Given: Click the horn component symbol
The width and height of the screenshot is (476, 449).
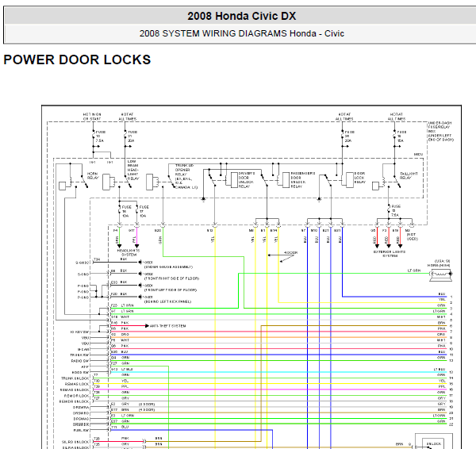Looking at the screenshot, I should pyautogui.click(x=441, y=275).
